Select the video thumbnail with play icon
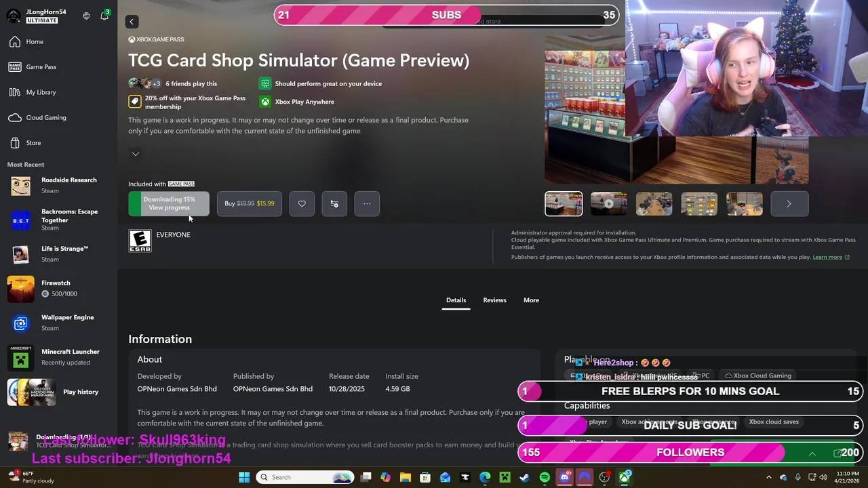Viewport: 868px width, 488px height. click(608, 204)
